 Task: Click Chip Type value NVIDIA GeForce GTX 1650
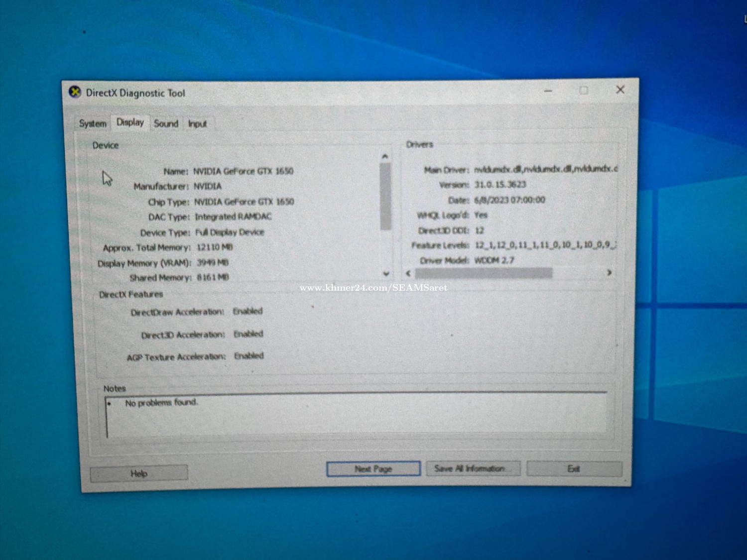[244, 202]
